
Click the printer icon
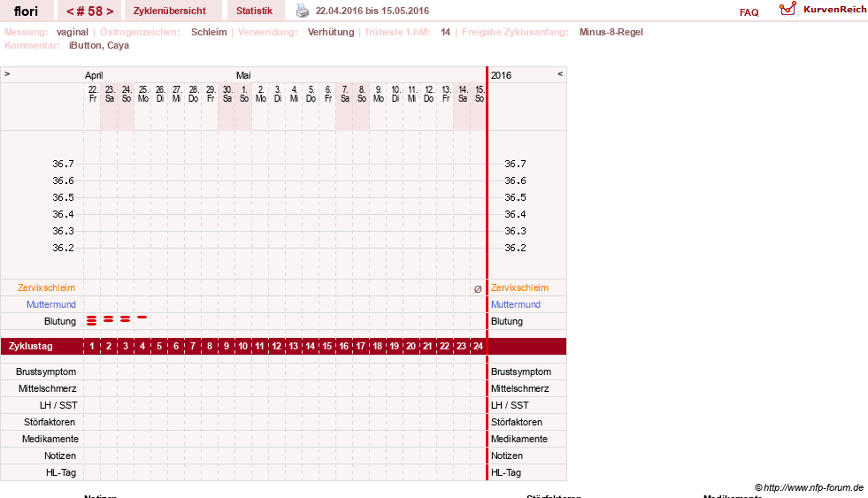303,11
